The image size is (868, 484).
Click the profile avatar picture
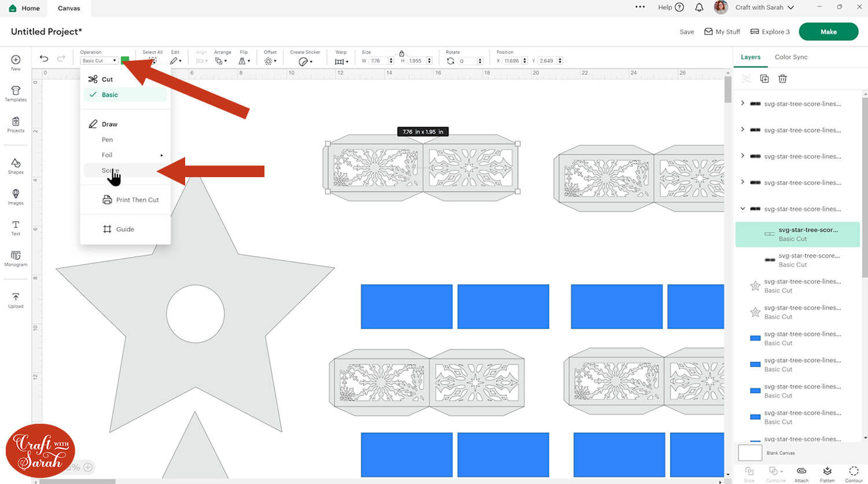[x=720, y=7]
